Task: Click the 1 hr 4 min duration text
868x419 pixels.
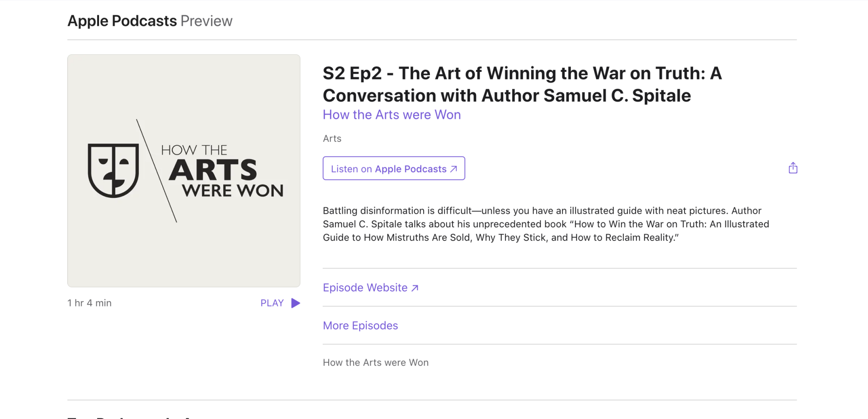Action: coord(90,303)
